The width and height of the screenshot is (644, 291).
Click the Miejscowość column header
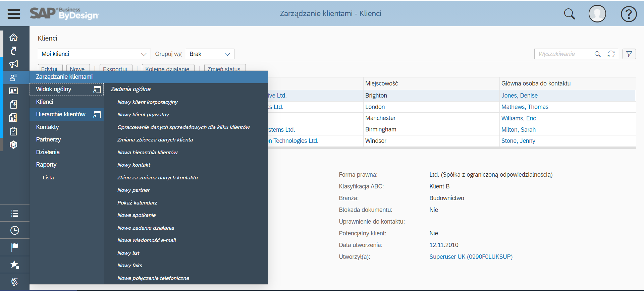point(382,83)
